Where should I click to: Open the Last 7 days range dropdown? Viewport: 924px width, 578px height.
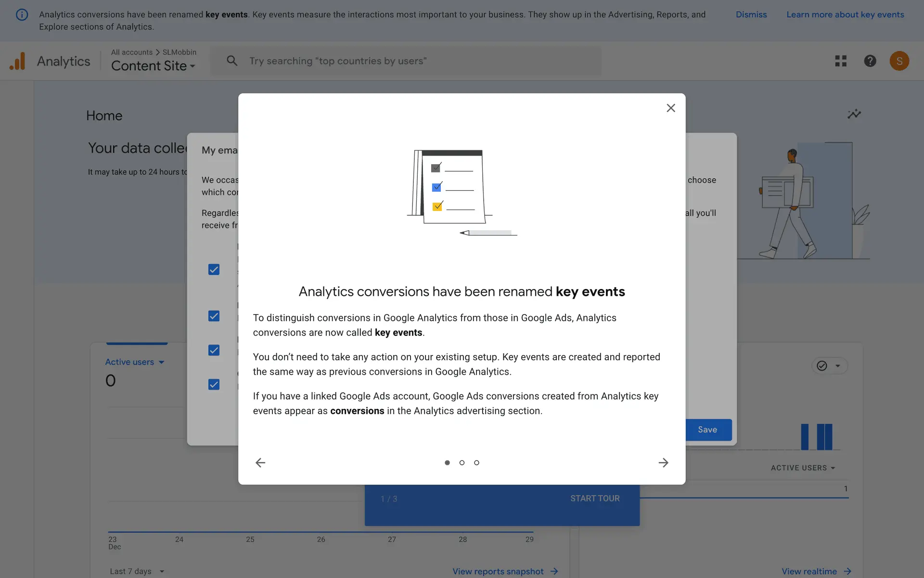pos(137,571)
